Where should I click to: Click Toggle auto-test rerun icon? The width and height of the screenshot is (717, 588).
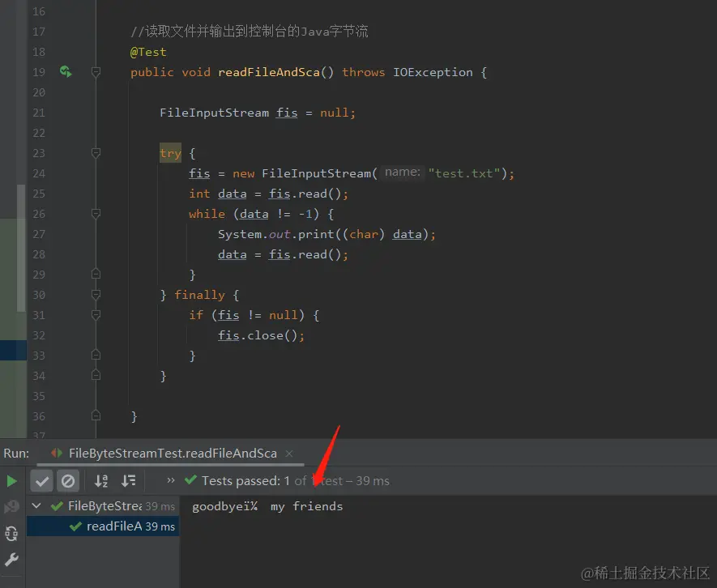click(11, 533)
